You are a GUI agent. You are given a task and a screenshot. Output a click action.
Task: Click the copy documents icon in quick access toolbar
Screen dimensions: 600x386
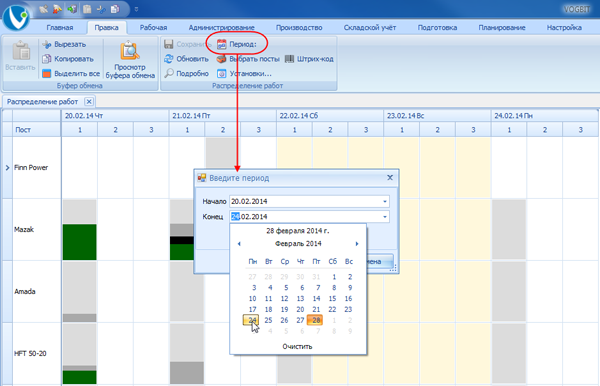[x=115, y=9]
